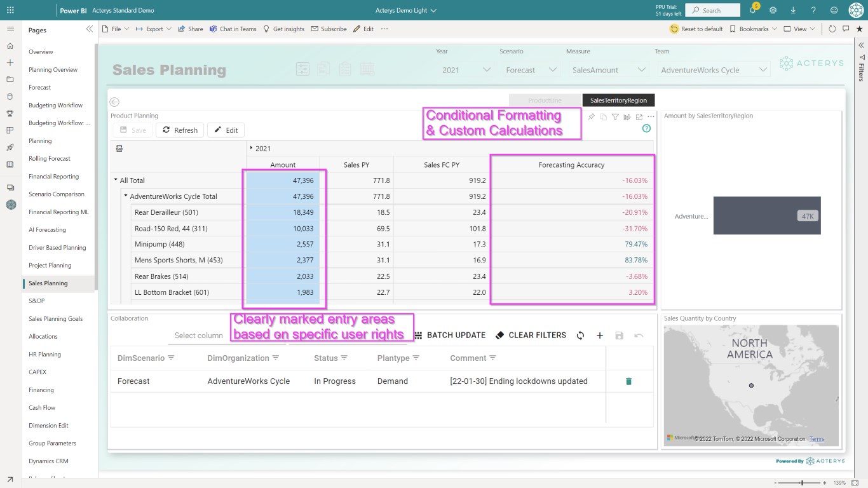Click the back arrow above Product Planning

click(x=114, y=102)
